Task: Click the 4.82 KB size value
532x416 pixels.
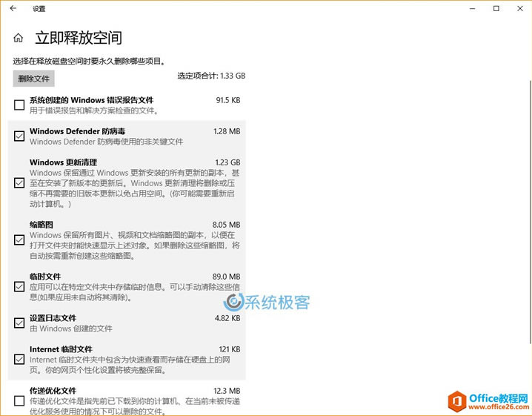Action: (x=227, y=318)
